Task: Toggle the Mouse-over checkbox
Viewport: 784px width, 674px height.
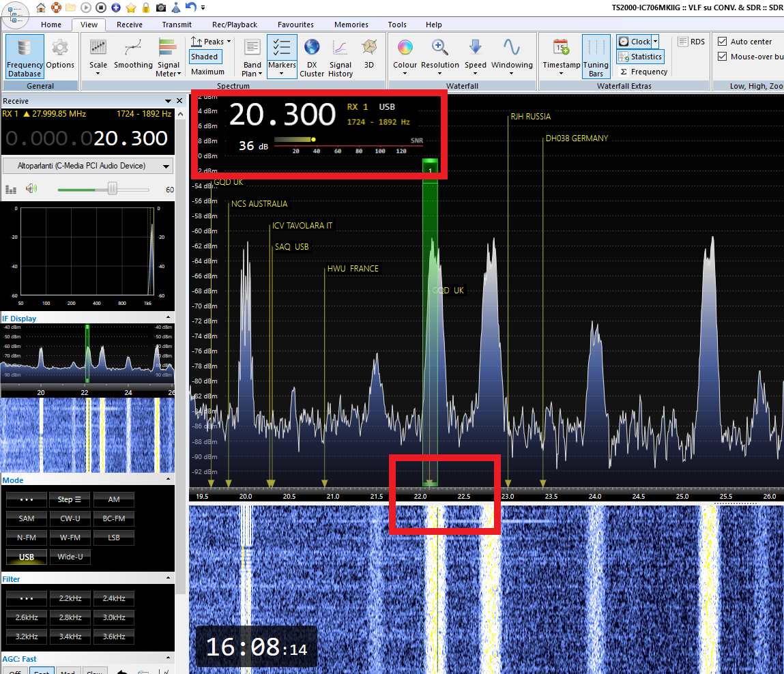Action: 722,57
